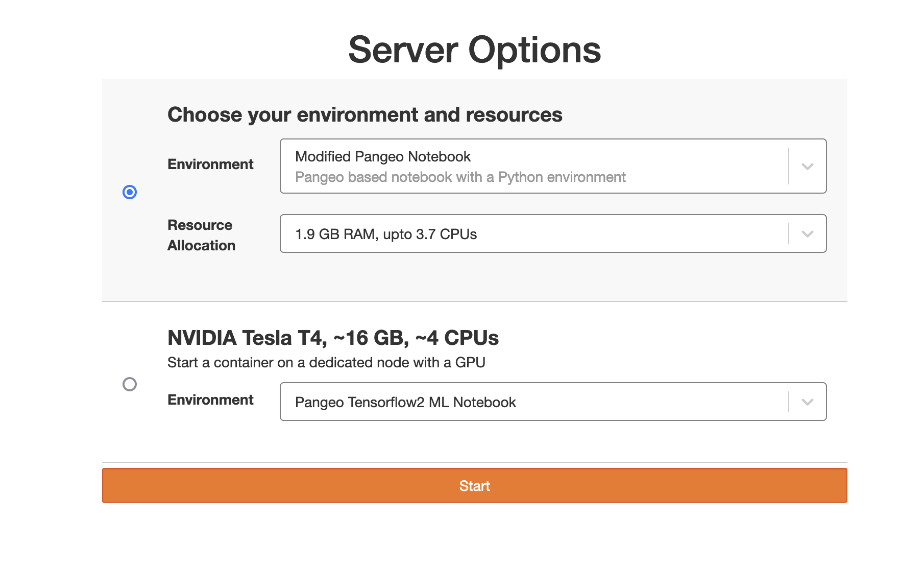Click the 'Modified Pangeo Notebook' selected value text
This screenshot has height=563, width=924.
[383, 157]
